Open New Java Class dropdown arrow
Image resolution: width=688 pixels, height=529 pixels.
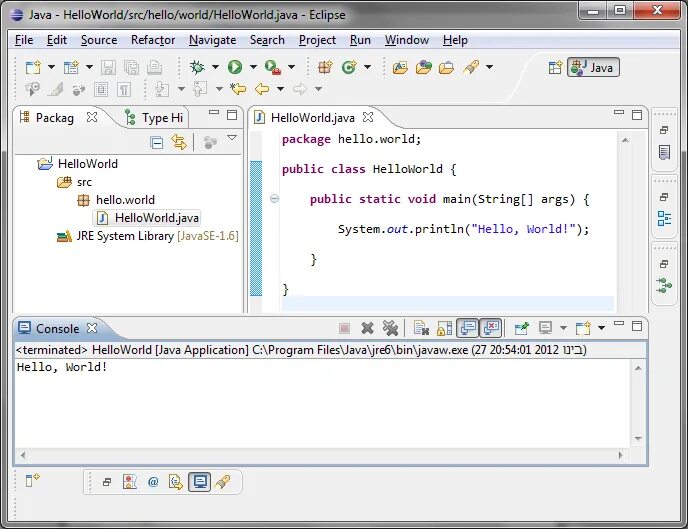tap(367, 67)
